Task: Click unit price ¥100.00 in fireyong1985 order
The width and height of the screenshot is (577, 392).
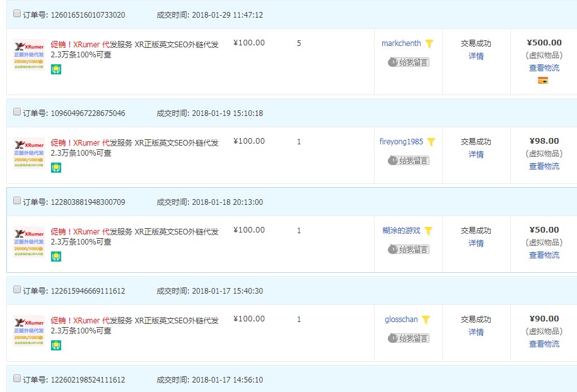Action: point(249,141)
